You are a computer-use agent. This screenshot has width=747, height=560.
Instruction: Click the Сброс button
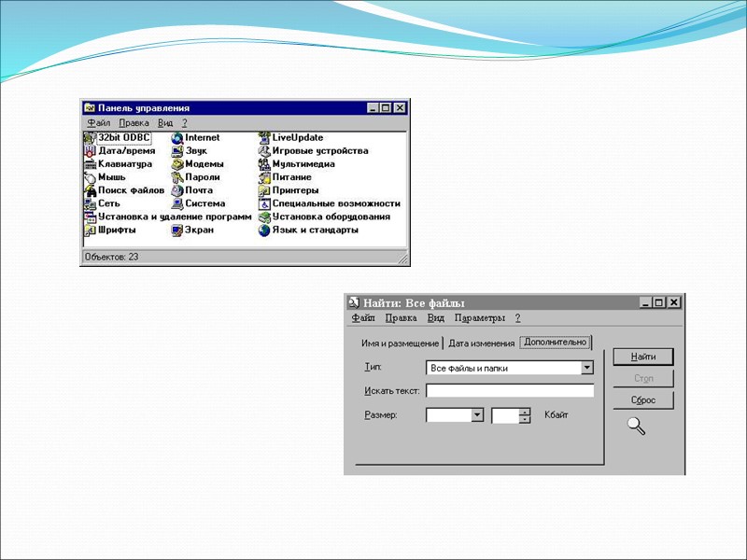point(643,400)
